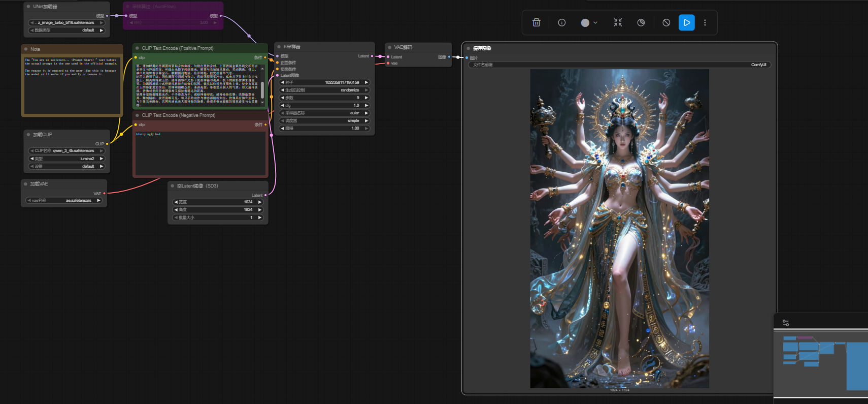Click the circle-slash mute icon in toolbar
The image size is (868, 404).
coord(666,23)
